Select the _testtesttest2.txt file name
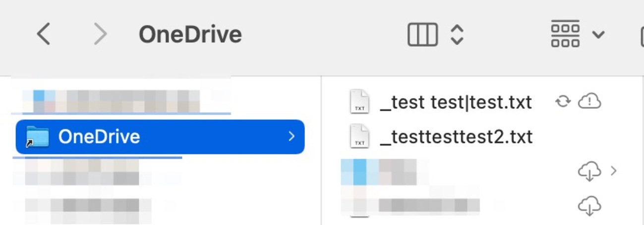Image resolution: width=644 pixels, height=225 pixels. coord(456,137)
